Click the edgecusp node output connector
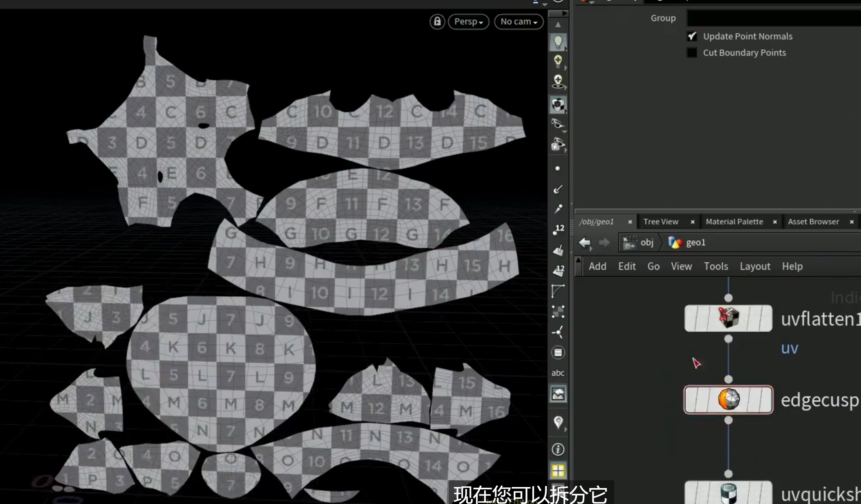 tap(728, 420)
